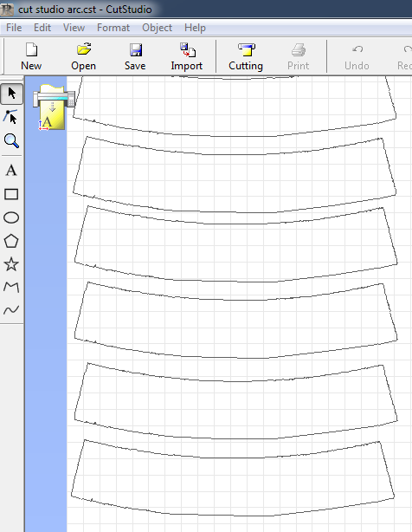Click the CutStudio title bar app icon

[7, 10]
